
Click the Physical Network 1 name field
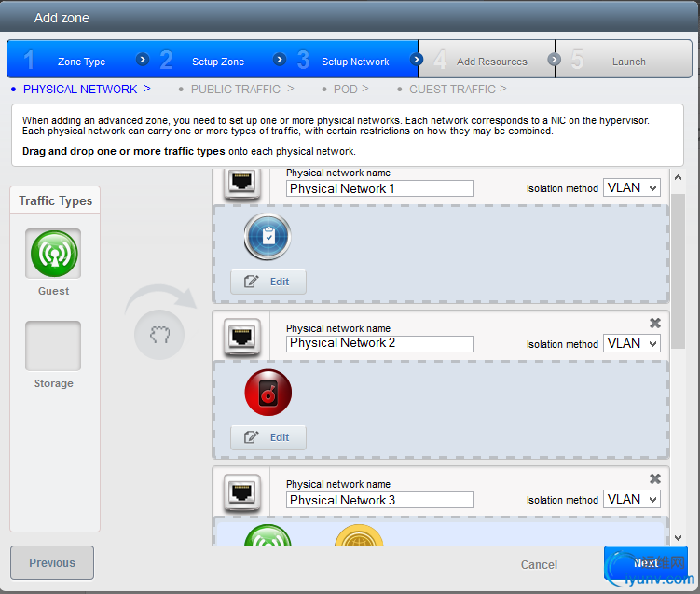tap(379, 188)
